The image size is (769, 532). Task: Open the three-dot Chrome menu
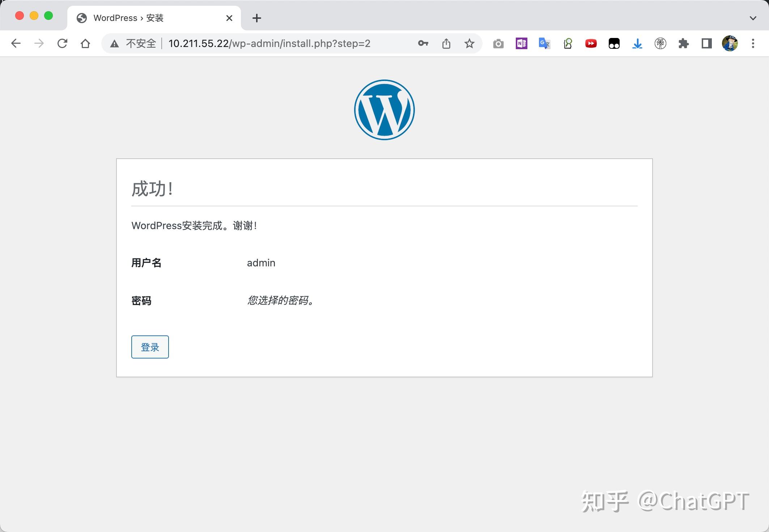752,43
